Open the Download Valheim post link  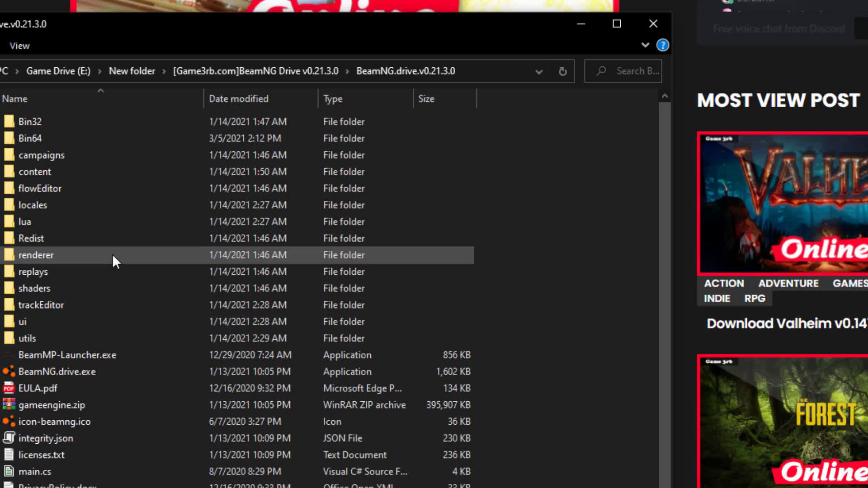coord(787,324)
